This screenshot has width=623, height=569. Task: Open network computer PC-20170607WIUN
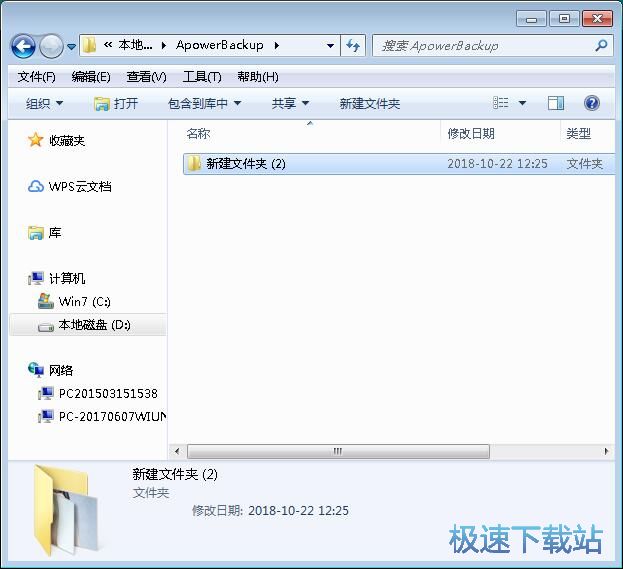click(x=112, y=416)
